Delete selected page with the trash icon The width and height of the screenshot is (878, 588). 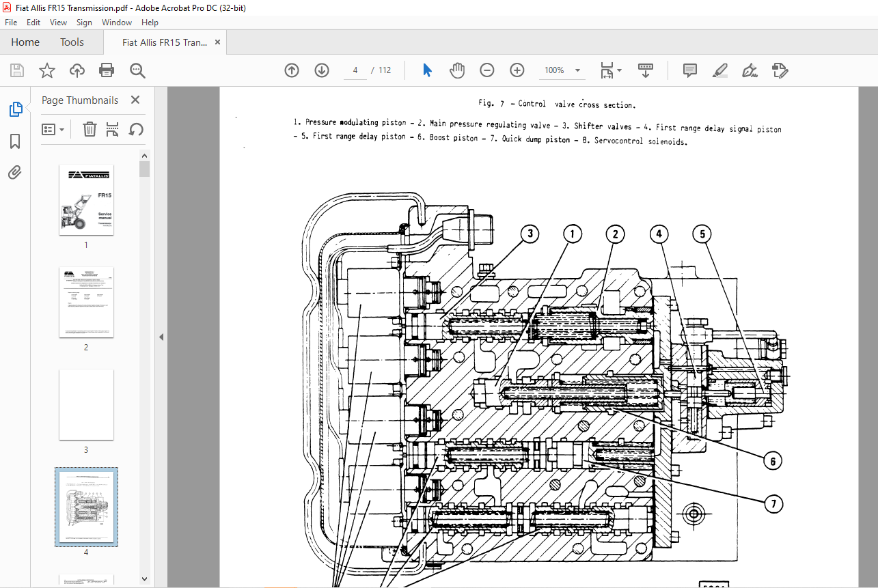pos(90,129)
